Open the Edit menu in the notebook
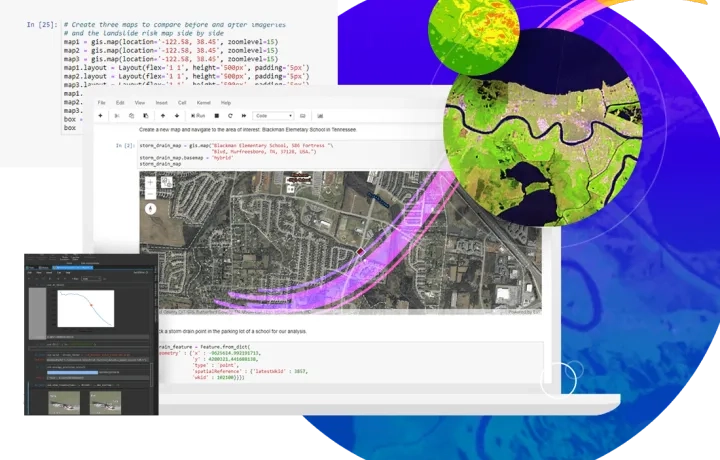Screen dimensions: 720x460 tap(120, 103)
